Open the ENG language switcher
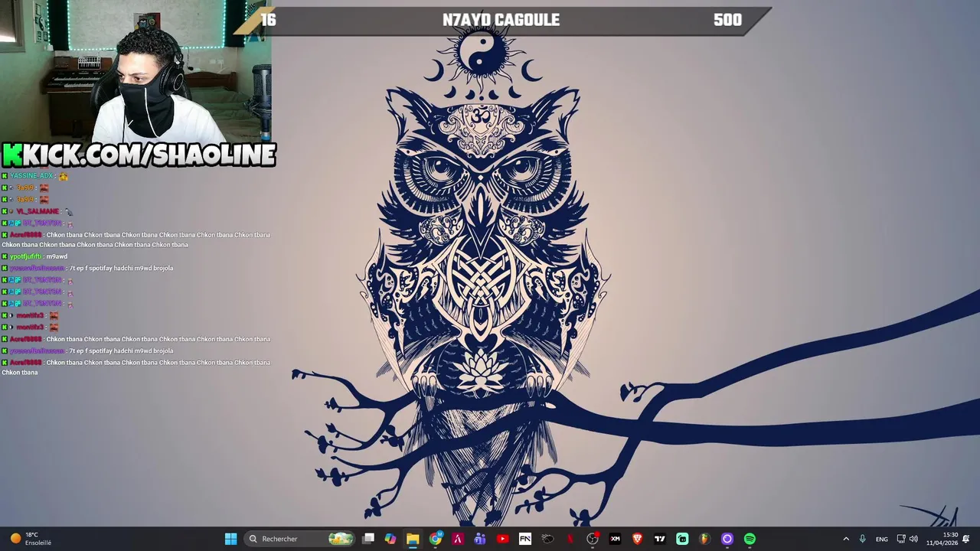 click(x=882, y=539)
